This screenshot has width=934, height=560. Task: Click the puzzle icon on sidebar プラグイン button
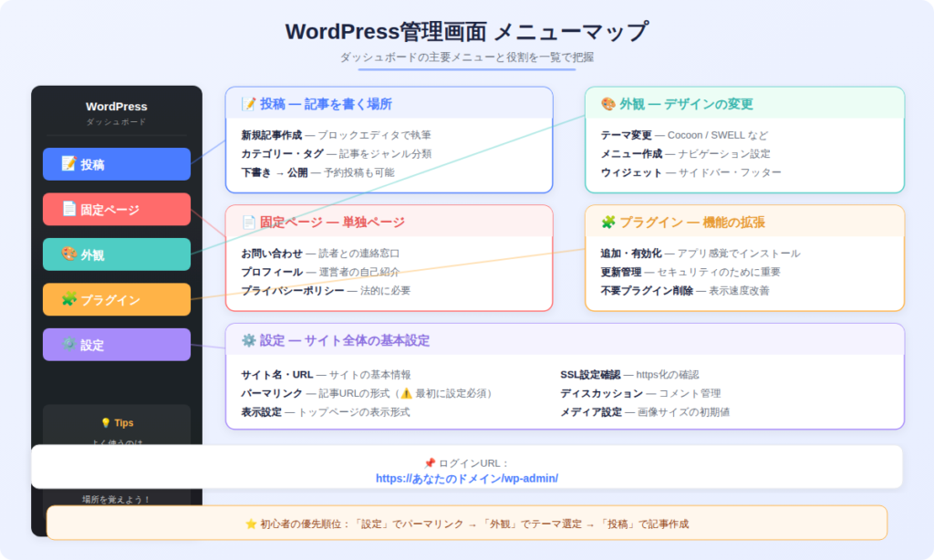pyautogui.click(x=68, y=299)
